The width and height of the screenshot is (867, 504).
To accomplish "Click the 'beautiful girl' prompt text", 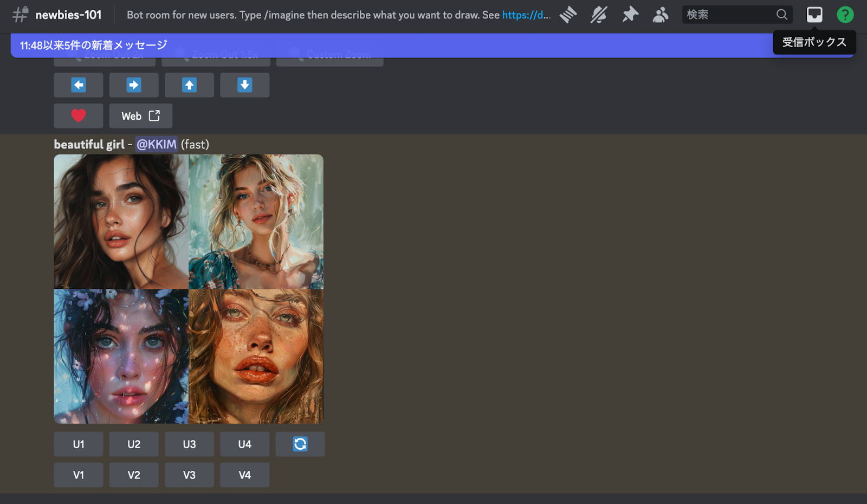I will [x=89, y=145].
